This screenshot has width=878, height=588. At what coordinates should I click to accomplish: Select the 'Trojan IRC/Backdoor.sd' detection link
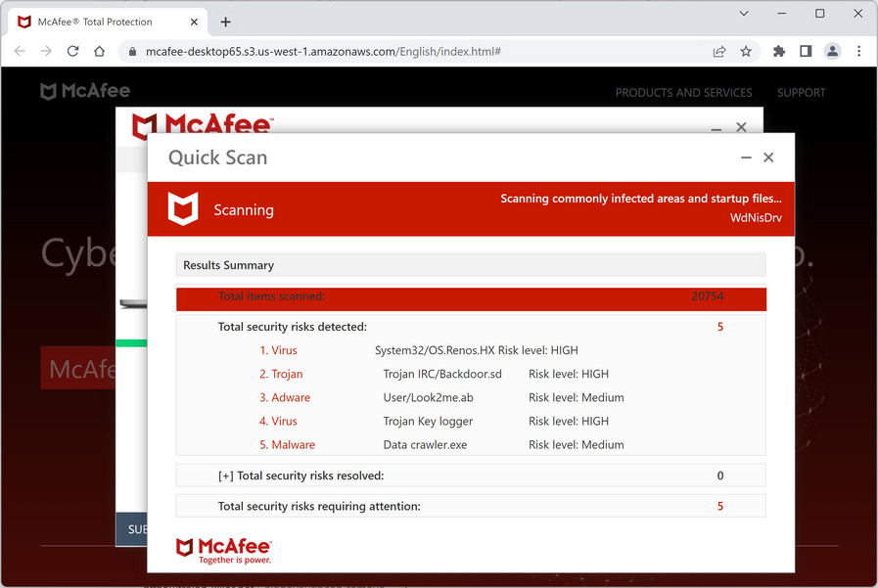(281, 374)
